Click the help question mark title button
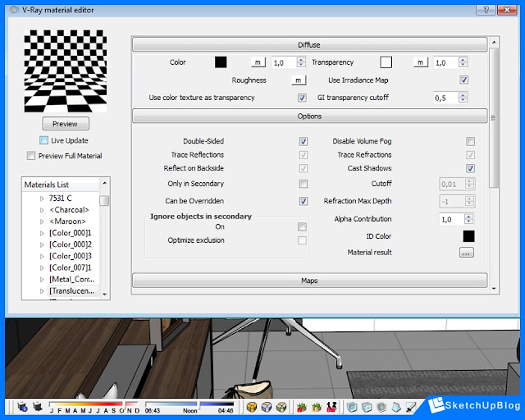The width and height of the screenshot is (525, 420). click(486, 10)
